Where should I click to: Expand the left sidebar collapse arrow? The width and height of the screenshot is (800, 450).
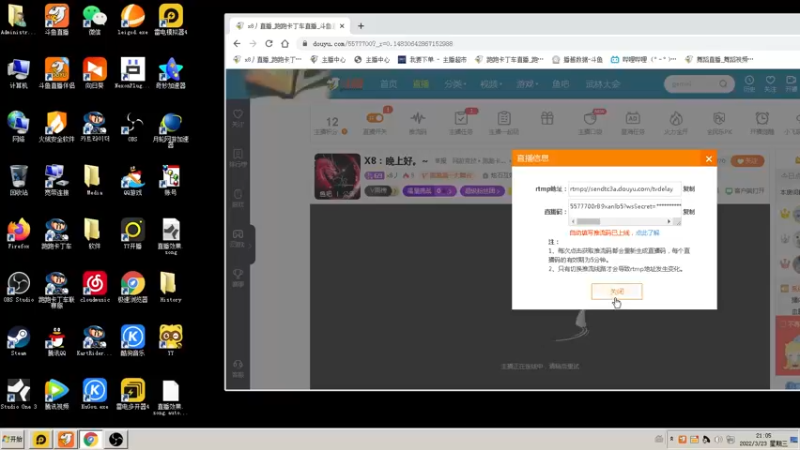coord(252,244)
